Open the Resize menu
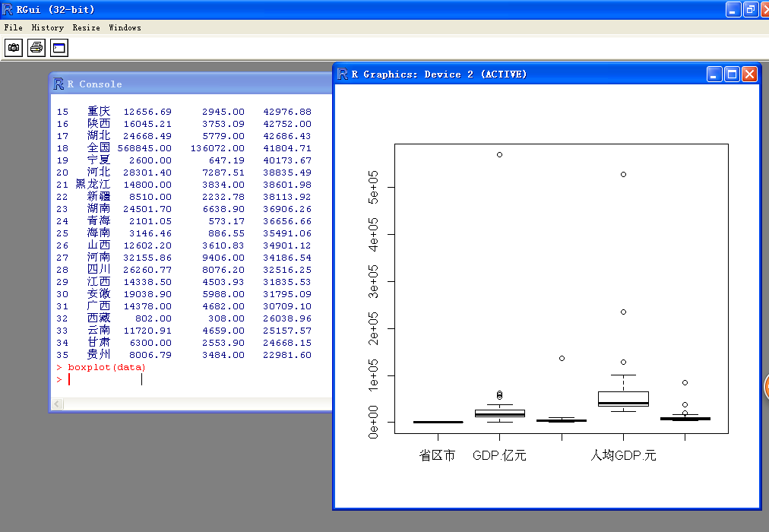 [x=87, y=27]
